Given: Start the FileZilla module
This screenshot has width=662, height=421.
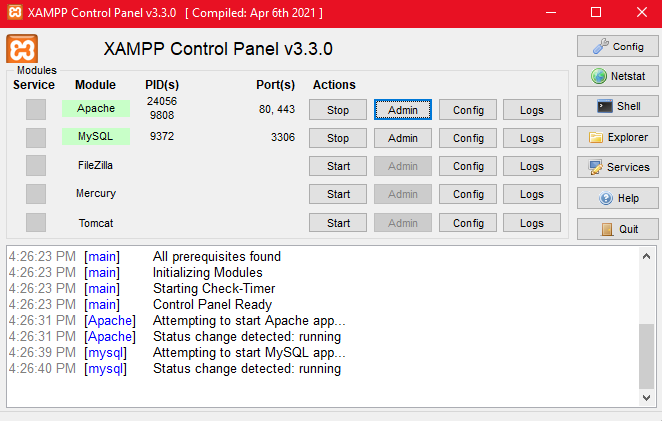Looking at the screenshot, I should [338, 166].
